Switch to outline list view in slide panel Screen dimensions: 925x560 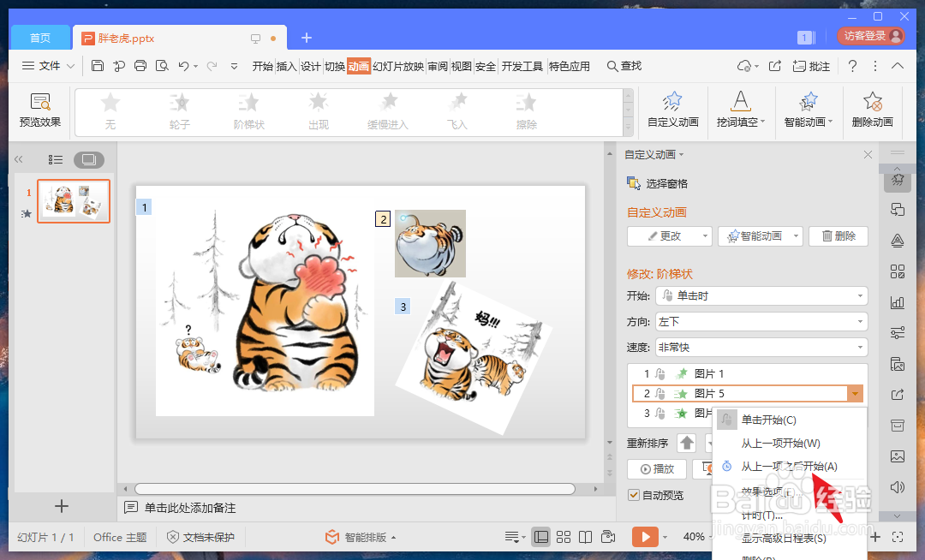pyautogui.click(x=56, y=159)
